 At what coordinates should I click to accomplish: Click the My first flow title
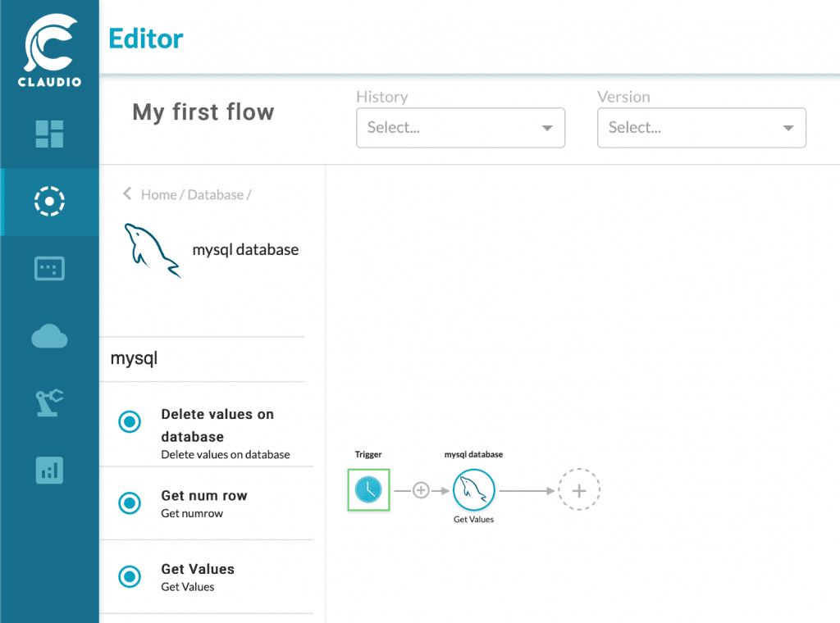coord(203,112)
